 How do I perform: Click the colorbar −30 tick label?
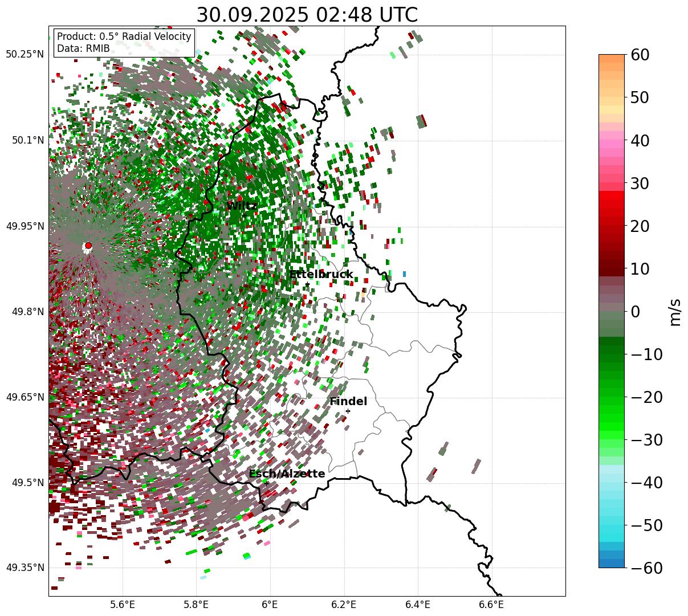646,440
